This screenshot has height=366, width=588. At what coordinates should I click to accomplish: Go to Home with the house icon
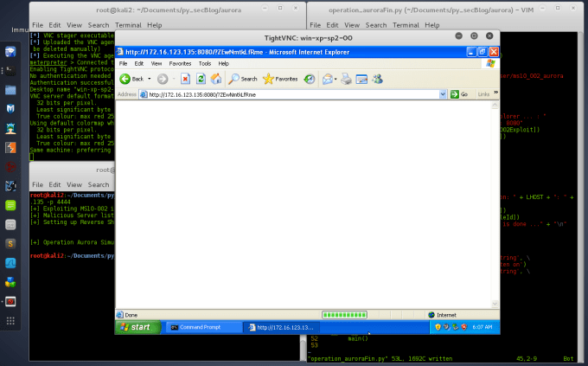216,79
